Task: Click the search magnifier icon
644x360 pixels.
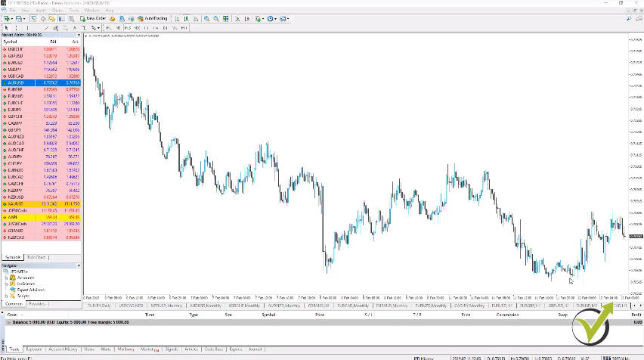Action: coord(629,18)
